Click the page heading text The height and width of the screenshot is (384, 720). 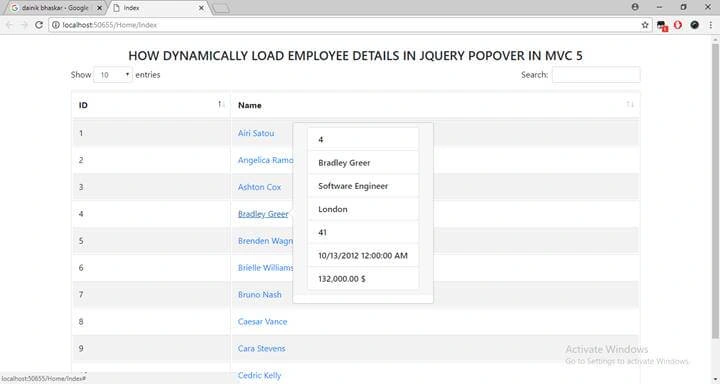coord(355,56)
